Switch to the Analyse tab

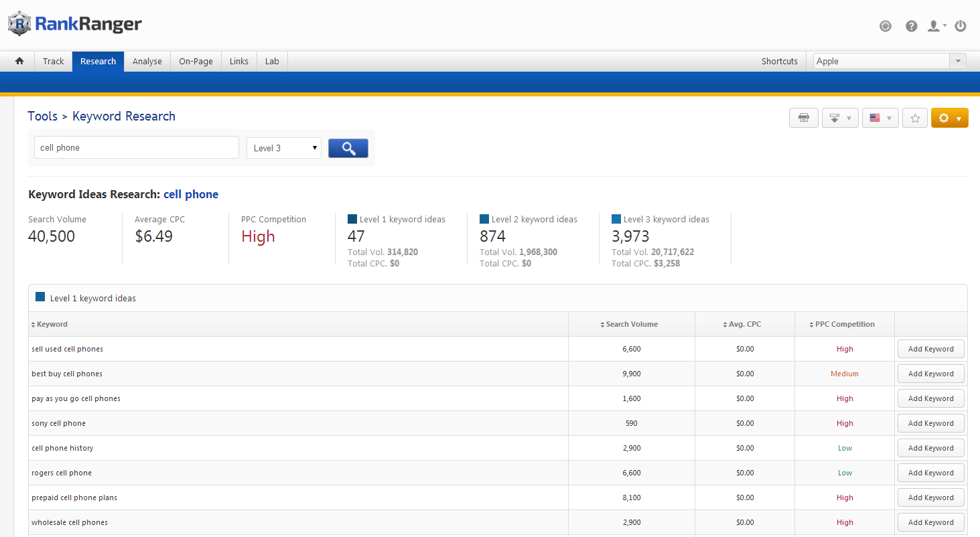click(x=147, y=61)
